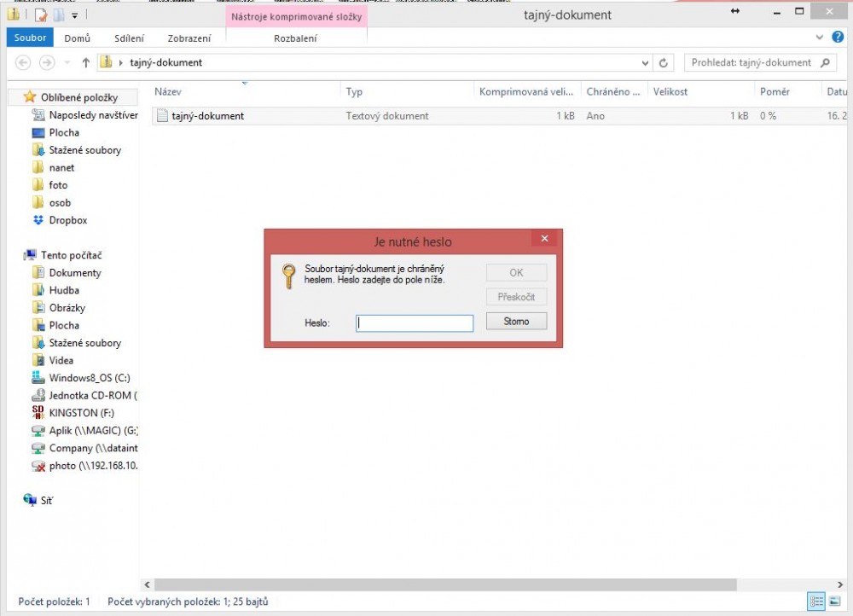
Task: Close the Je nutné heslo dialog
Action: pos(544,240)
